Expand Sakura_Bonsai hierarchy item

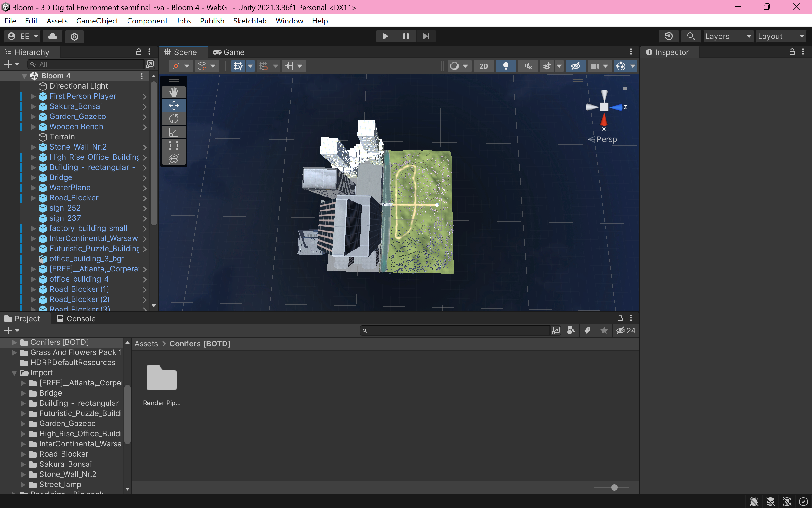(33, 106)
